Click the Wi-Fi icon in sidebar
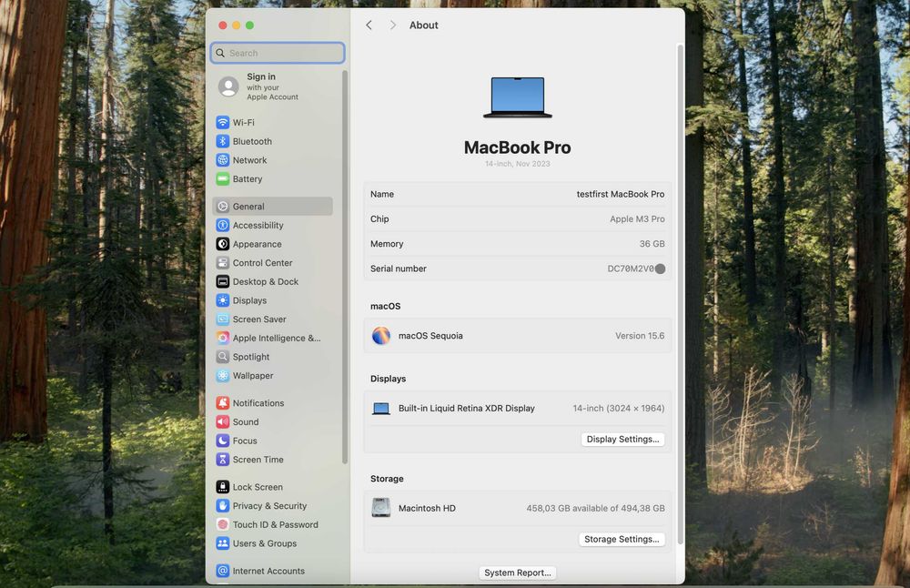The width and height of the screenshot is (910, 588). pyautogui.click(x=223, y=123)
